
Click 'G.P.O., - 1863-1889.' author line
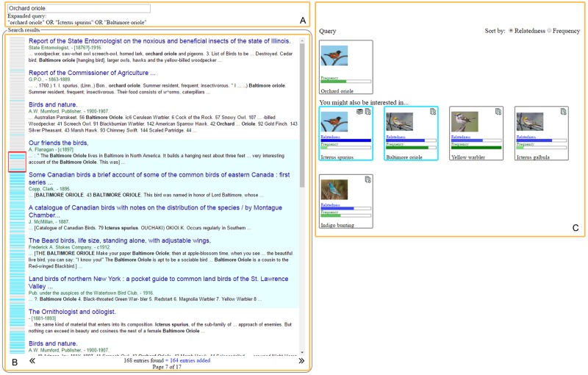click(x=49, y=79)
